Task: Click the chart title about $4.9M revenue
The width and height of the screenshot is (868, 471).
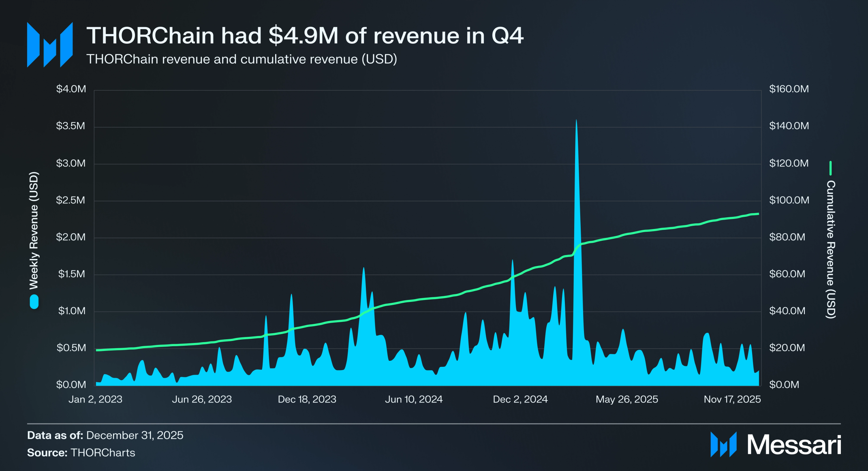Action: [x=305, y=36]
